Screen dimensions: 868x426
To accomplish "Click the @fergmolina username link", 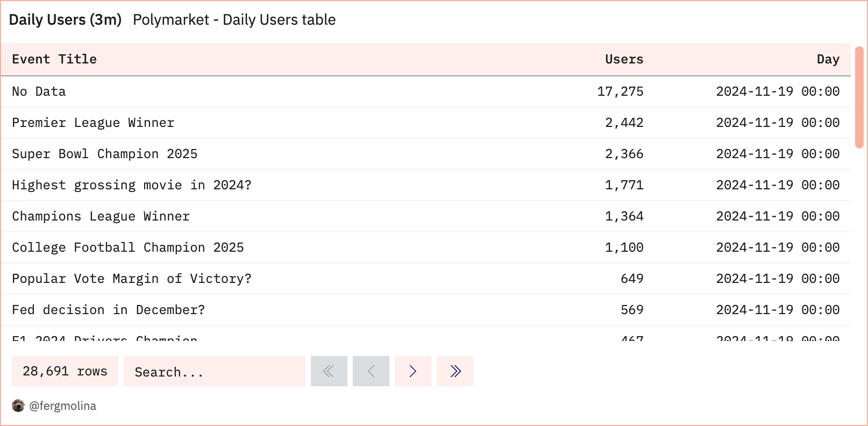I will (x=63, y=406).
